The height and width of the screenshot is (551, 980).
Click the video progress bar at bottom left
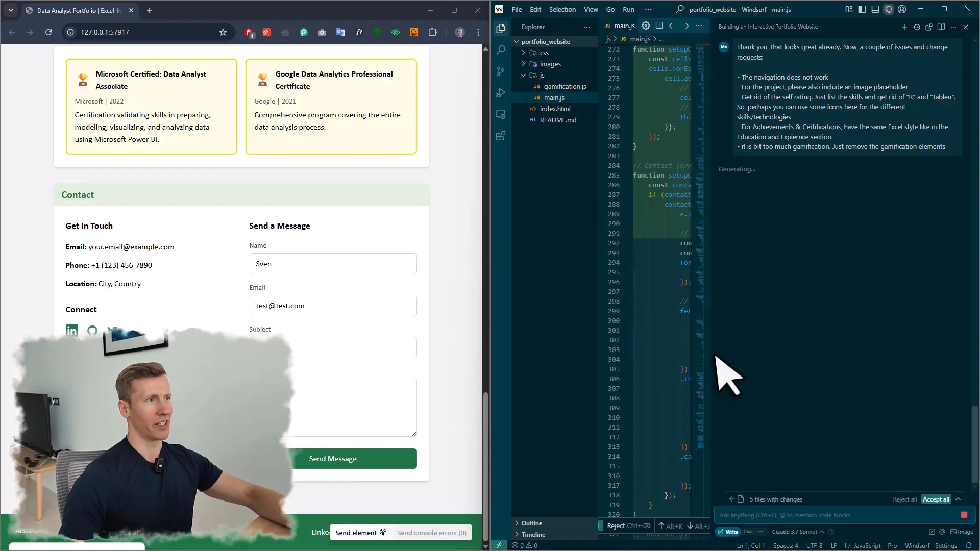77,546
